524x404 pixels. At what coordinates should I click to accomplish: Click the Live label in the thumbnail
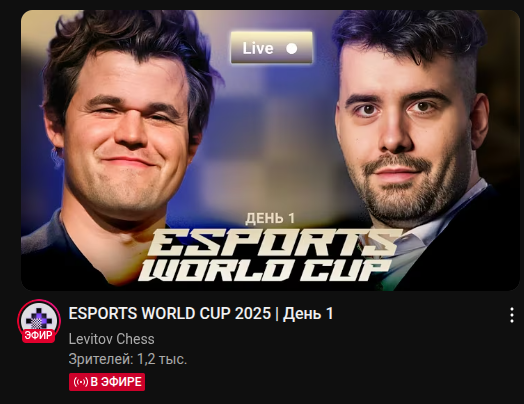click(258, 48)
